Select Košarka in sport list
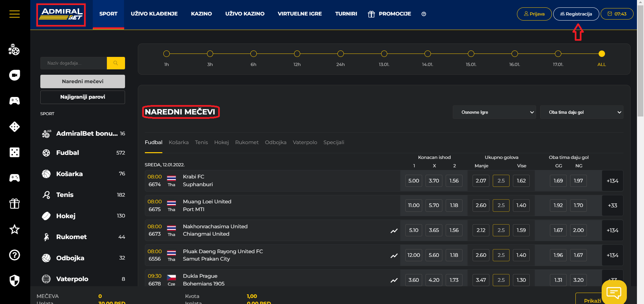The width and height of the screenshot is (644, 304). 83,174
